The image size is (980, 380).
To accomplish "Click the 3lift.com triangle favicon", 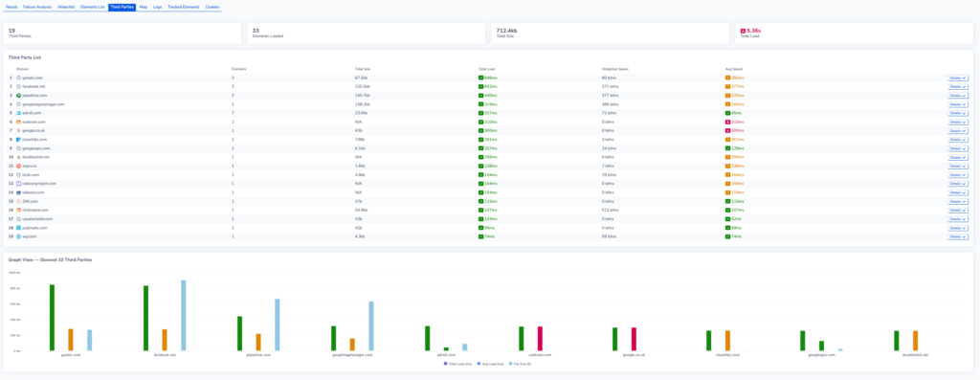I will (x=19, y=201).
